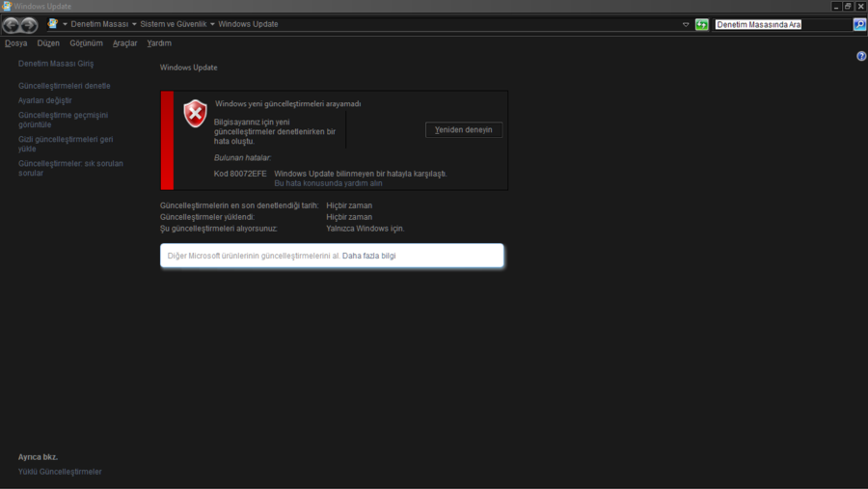Image resolution: width=868 pixels, height=489 pixels.
Task: Minimize the Windows Update window
Action: tap(836, 6)
